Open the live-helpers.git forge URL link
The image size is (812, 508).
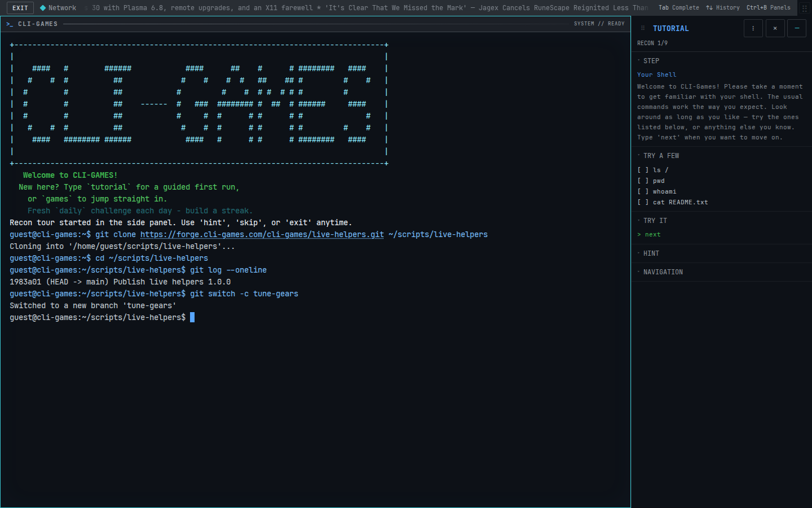coord(262,235)
